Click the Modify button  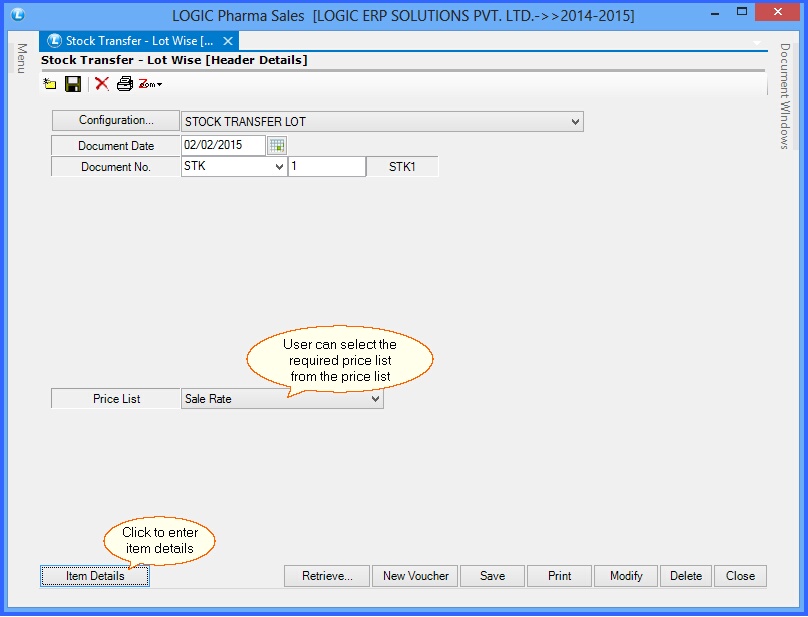[625, 576]
